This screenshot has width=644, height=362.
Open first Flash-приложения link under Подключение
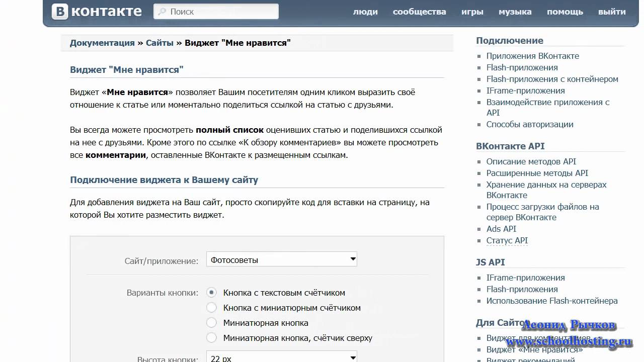point(522,67)
